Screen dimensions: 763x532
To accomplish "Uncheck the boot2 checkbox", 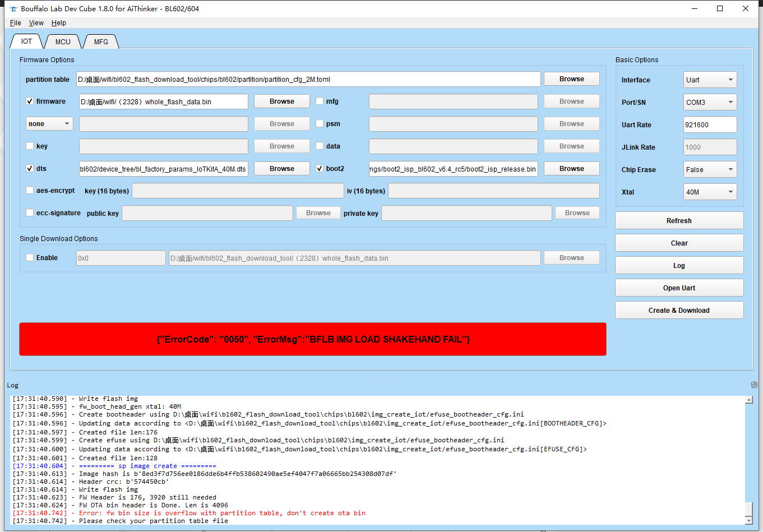I will point(320,168).
